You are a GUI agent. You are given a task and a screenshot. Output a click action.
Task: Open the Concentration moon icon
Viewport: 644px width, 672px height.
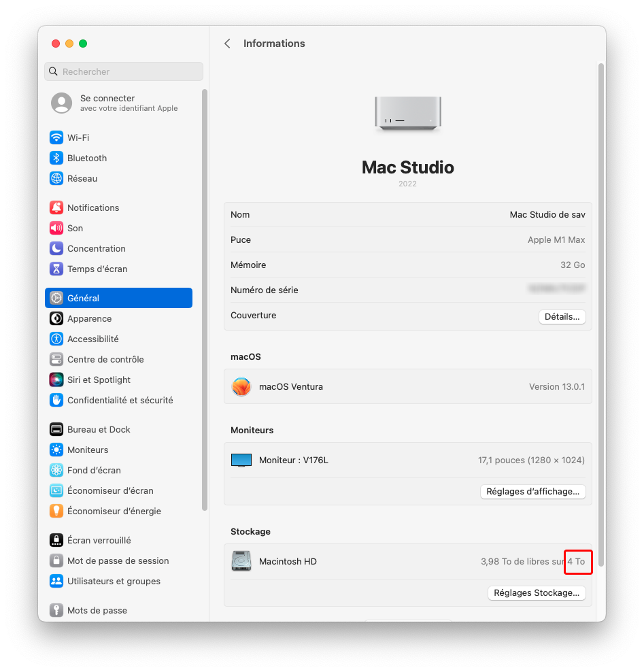click(x=56, y=248)
